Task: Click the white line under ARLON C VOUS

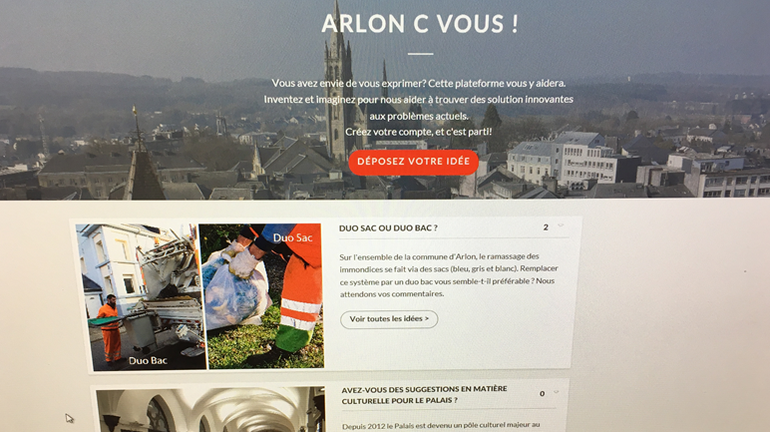Action: (420, 54)
